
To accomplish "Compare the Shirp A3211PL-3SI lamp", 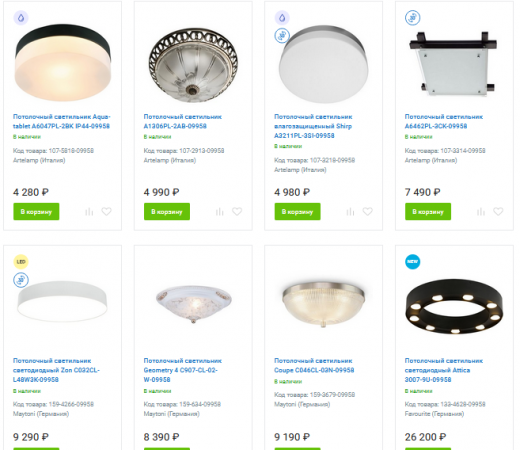I will 350,212.
